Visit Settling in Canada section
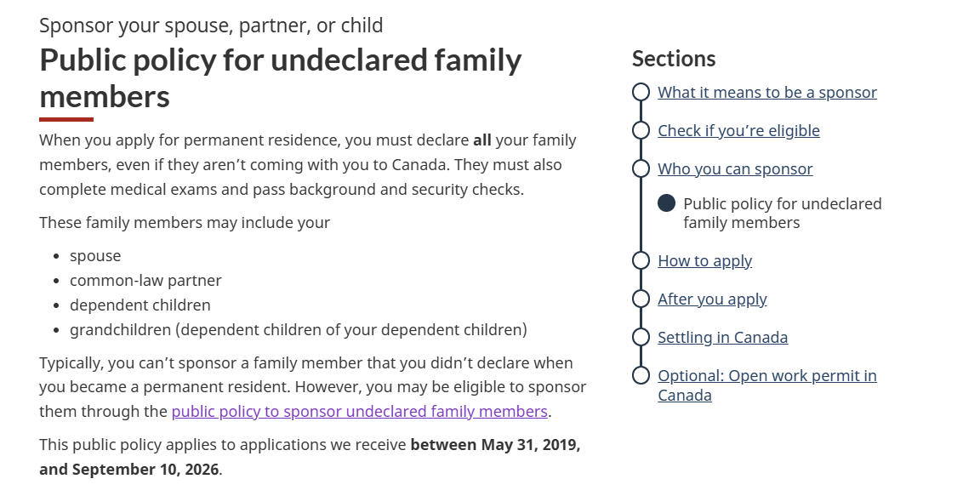This screenshot has width=980, height=496. point(722,337)
